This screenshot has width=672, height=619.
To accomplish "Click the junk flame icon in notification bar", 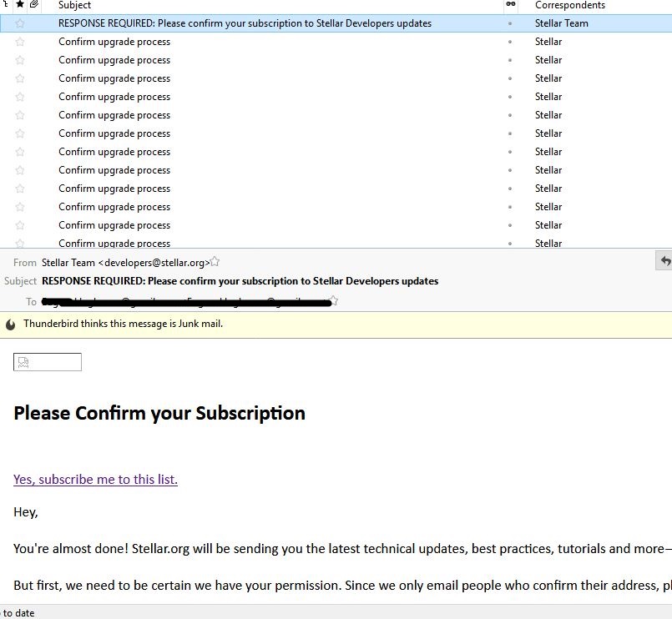I will 11,325.
